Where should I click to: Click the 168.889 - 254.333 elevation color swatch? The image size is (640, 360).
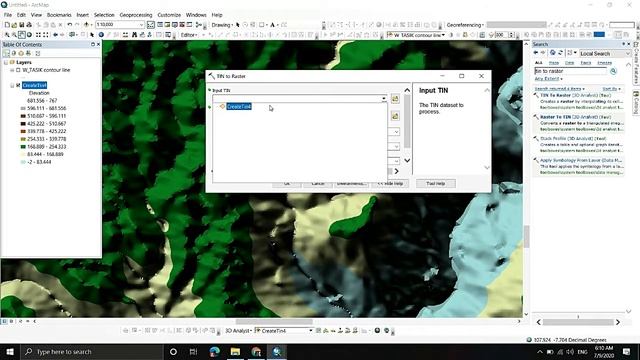point(23,147)
